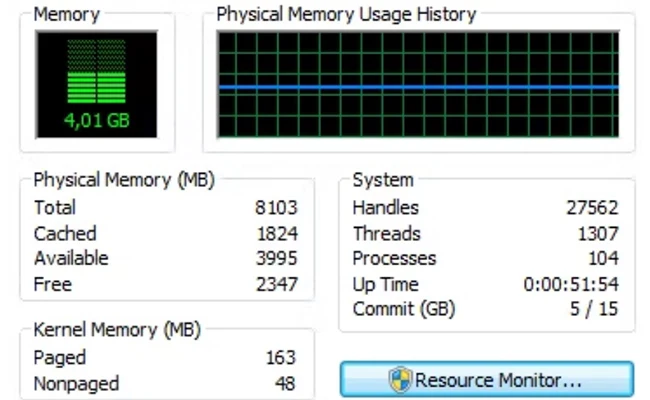
Task: Select the 4,01 GB memory readout
Action: [x=97, y=121]
